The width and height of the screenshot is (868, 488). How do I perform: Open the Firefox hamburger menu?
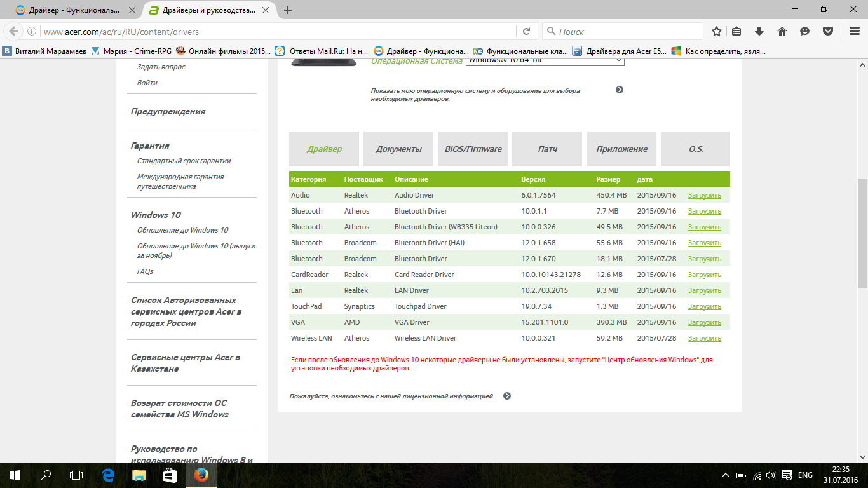pyautogui.click(x=855, y=31)
